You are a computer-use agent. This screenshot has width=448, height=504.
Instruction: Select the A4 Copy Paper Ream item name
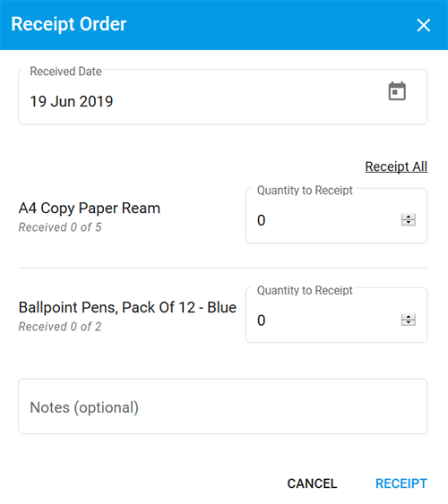click(90, 209)
